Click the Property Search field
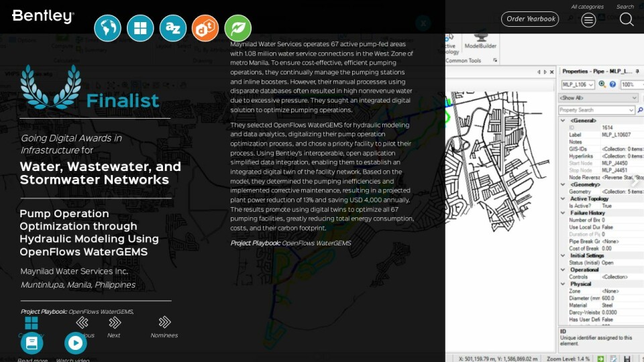The width and height of the screenshot is (644, 362). point(596,110)
